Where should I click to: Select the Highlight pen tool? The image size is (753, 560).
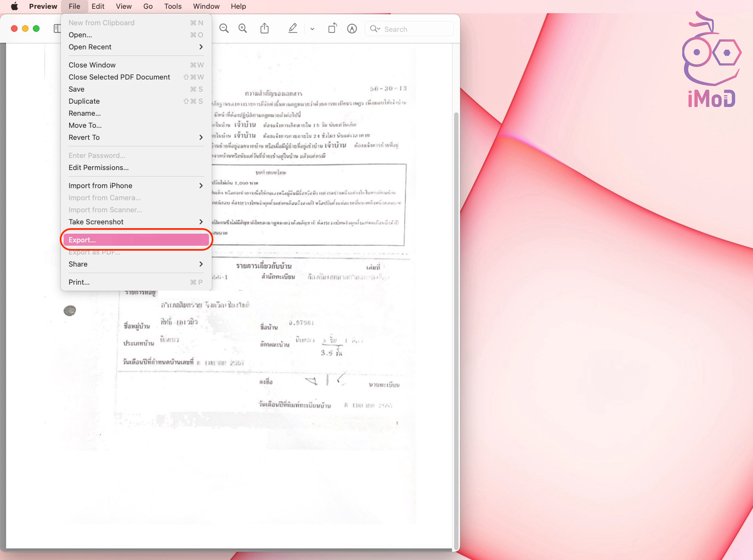pos(293,29)
